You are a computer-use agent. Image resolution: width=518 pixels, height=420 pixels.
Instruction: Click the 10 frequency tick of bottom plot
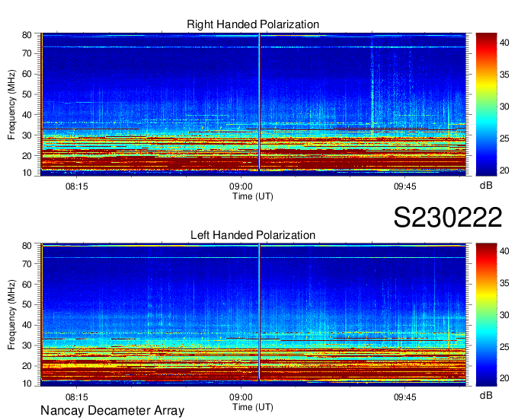coord(27,383)
